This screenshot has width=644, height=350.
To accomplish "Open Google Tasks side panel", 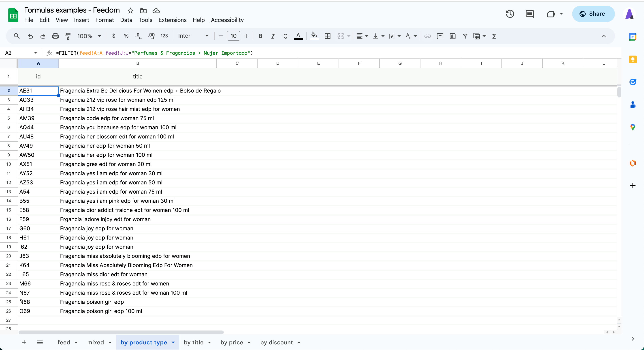I will (633, 82).
